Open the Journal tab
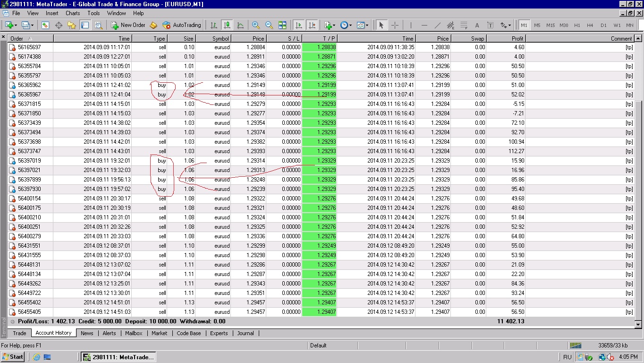 (x=246, y=333)
